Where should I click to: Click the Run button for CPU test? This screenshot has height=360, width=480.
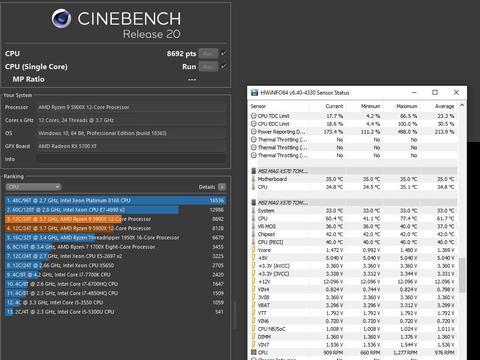(208, 53)
